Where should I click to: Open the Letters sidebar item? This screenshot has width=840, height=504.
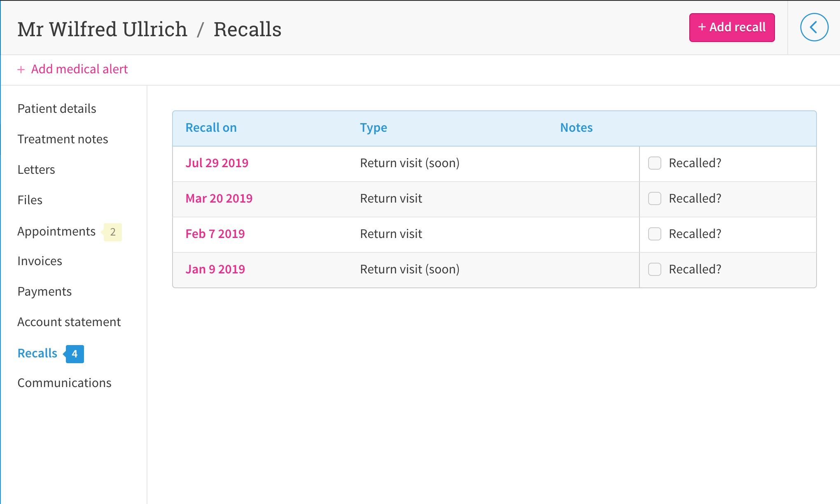(36, 170)
